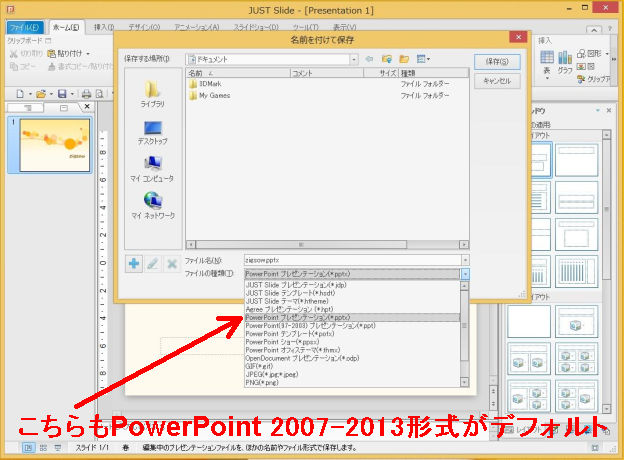This screenshot has width=624, height=460.
Task: Switch to the ホーム ribbon tab
Action: tap(66, 27)
